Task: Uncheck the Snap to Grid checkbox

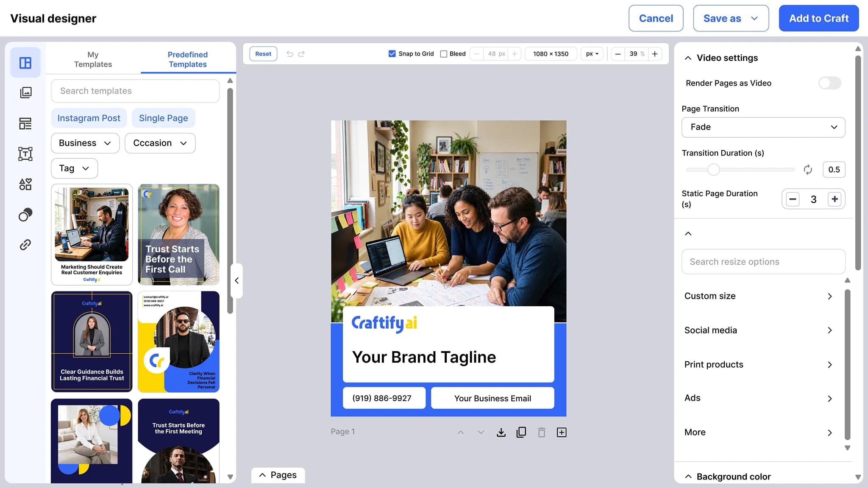Action: coord(392,54)
